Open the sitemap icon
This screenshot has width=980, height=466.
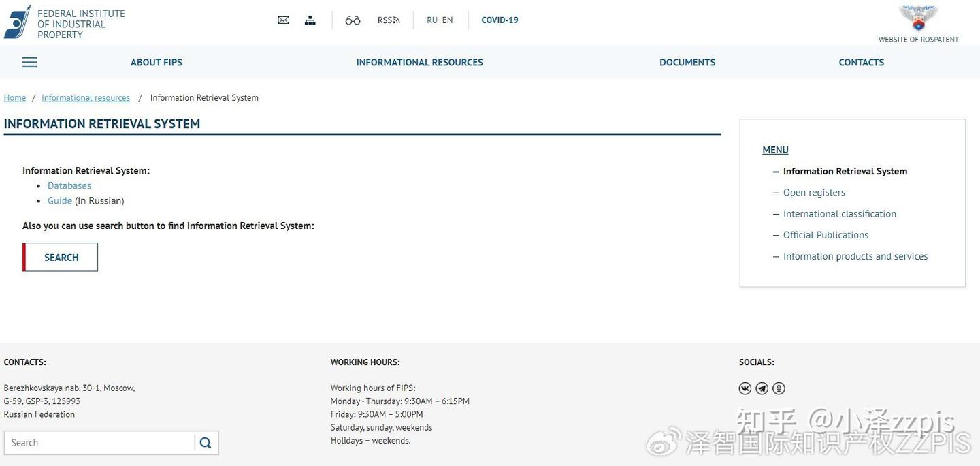(x=310, y=20)
